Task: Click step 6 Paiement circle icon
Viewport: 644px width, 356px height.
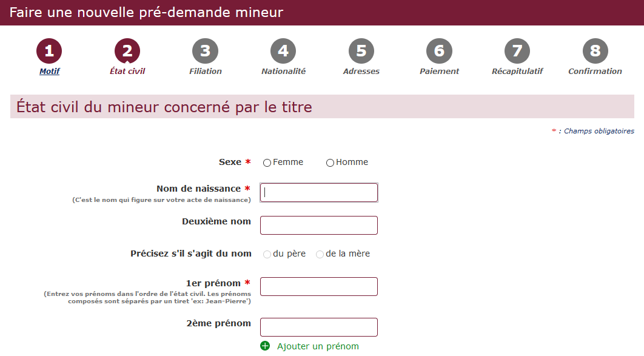Action: coord(440,51)
